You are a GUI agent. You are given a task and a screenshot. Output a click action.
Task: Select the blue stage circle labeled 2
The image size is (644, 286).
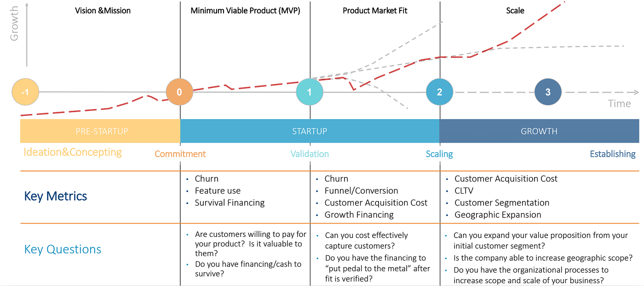click(x=439, y=92)
